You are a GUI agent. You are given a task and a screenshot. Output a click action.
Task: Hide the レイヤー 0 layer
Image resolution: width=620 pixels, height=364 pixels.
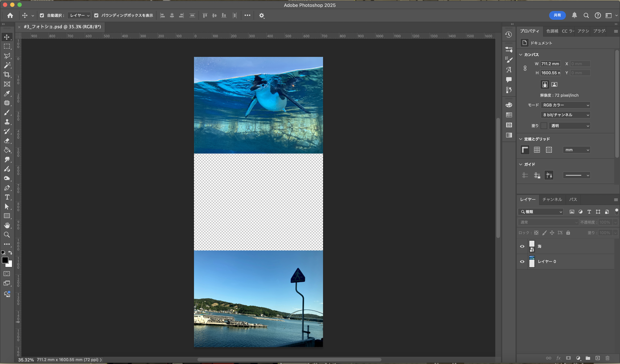[x=522, y=262]
